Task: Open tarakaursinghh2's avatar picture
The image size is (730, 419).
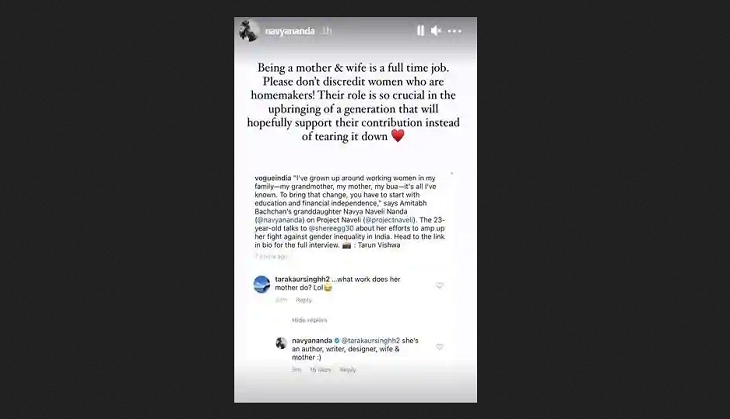Action: click(x=262, y=284)
